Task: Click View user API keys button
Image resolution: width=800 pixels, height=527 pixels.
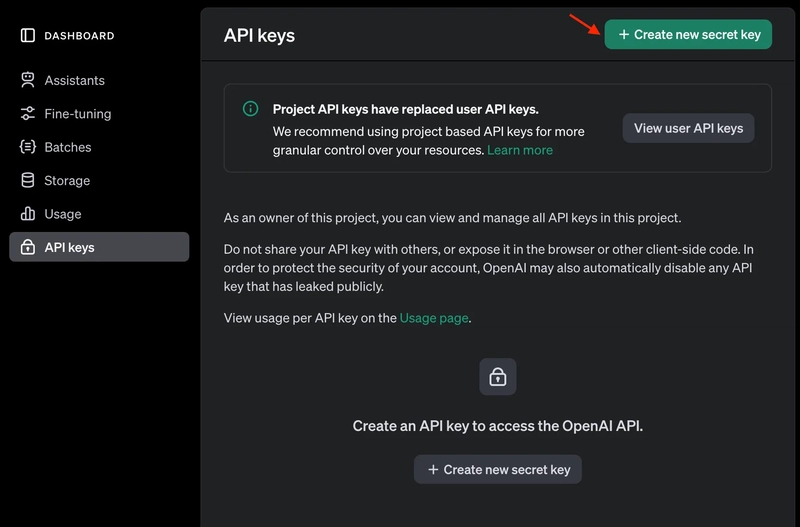Action: (x=688, y=128)
